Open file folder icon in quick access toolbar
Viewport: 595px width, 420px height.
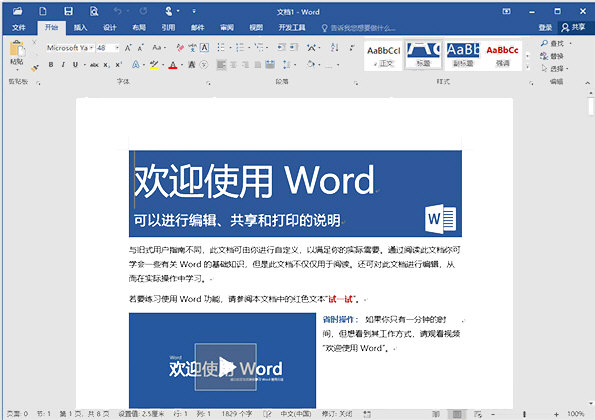tap(17, 11)
